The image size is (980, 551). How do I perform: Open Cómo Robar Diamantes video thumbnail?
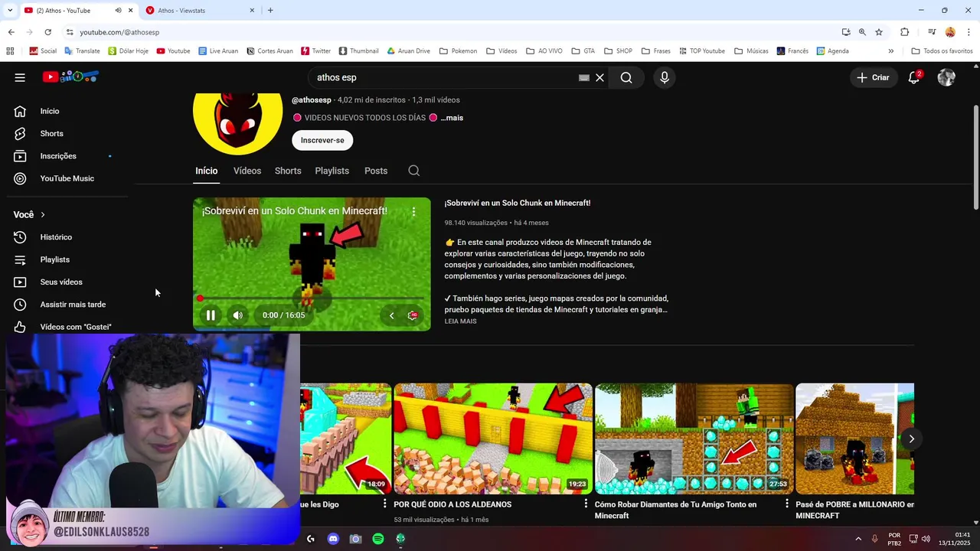point(694,439)
